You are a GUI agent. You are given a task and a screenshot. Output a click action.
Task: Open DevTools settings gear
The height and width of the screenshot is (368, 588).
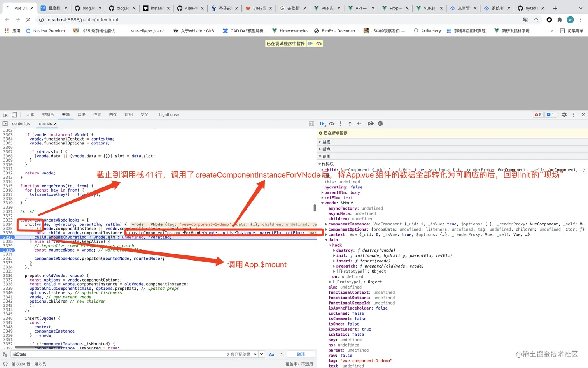(x=564, y=115)
